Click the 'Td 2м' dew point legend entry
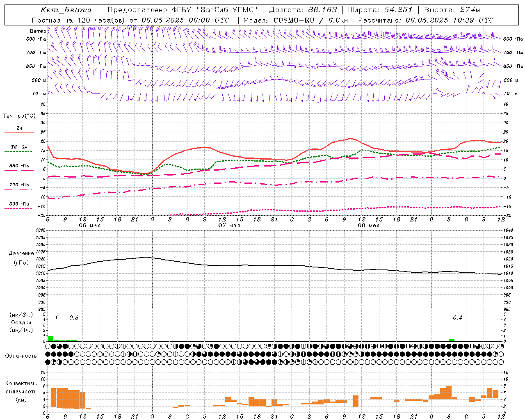 click(x=19, y=147)
